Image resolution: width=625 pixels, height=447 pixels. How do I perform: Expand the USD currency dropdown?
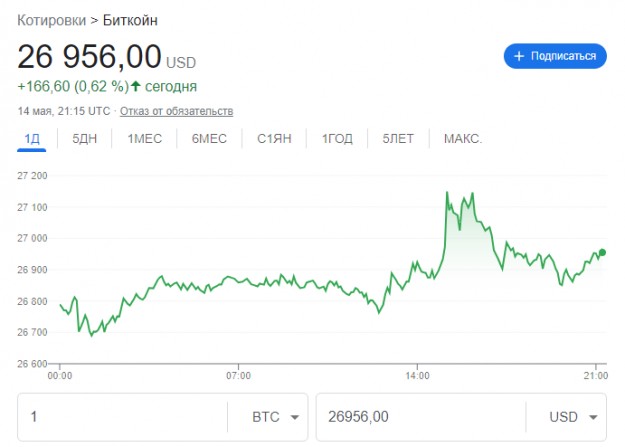pos(566,417)
